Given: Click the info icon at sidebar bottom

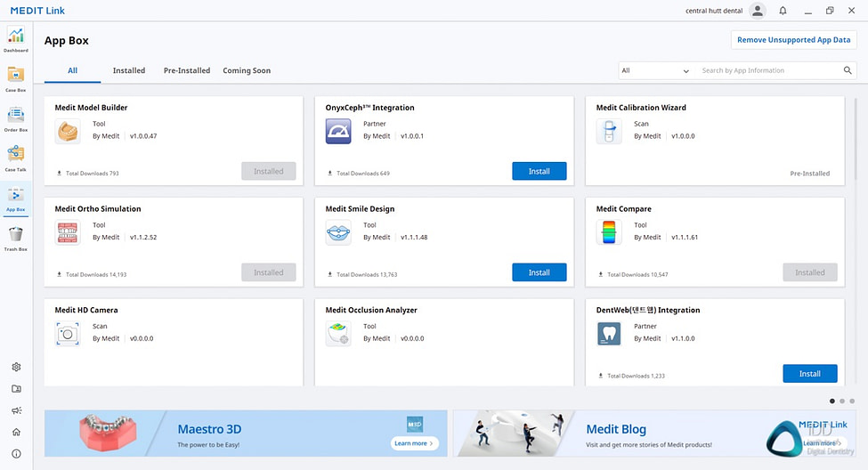Looking at the screenshot, I should pos(16,454).
